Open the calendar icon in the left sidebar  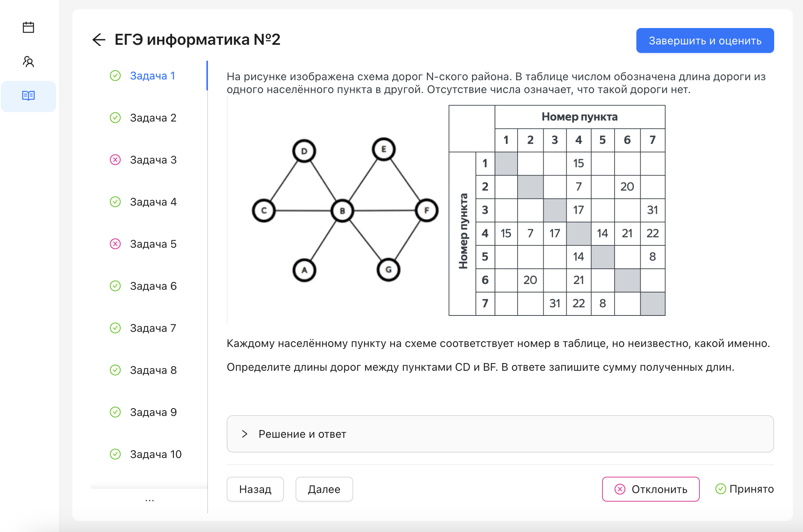point(28,27)
